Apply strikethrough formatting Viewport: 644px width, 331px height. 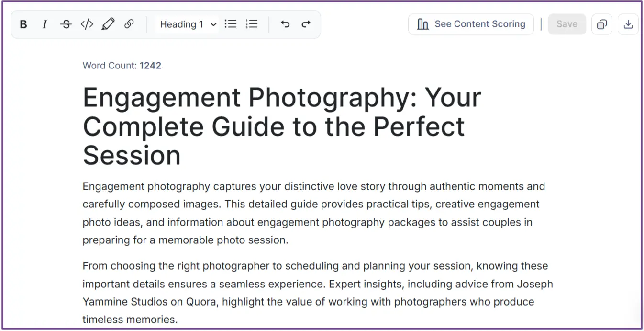pos(66,24)
